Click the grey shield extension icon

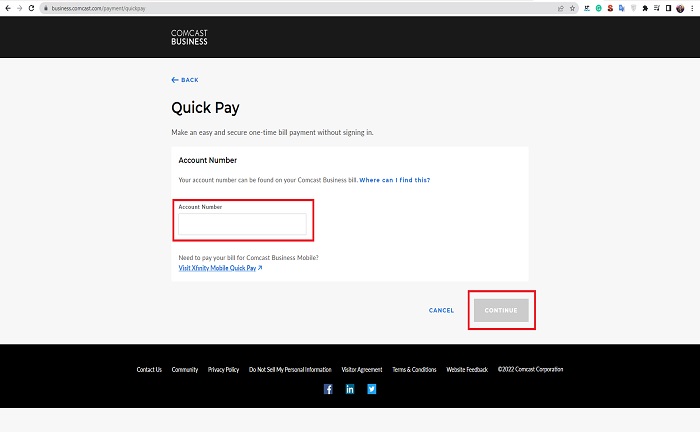(633, 8)
